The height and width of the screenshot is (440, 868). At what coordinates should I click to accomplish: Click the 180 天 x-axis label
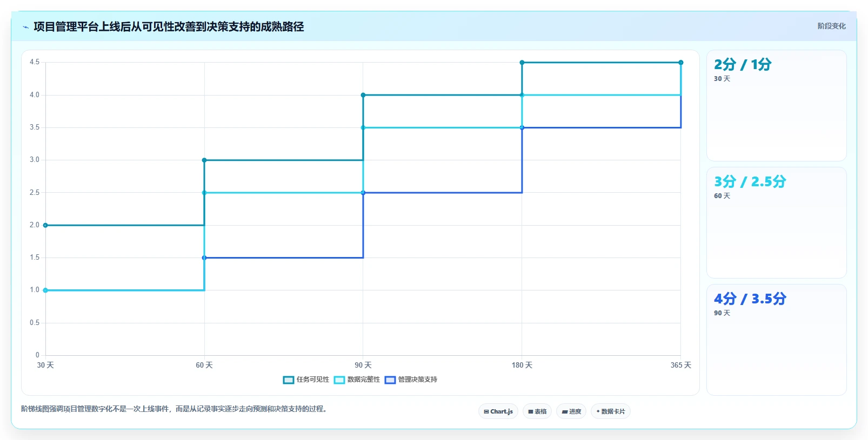[x=522, y=365]
